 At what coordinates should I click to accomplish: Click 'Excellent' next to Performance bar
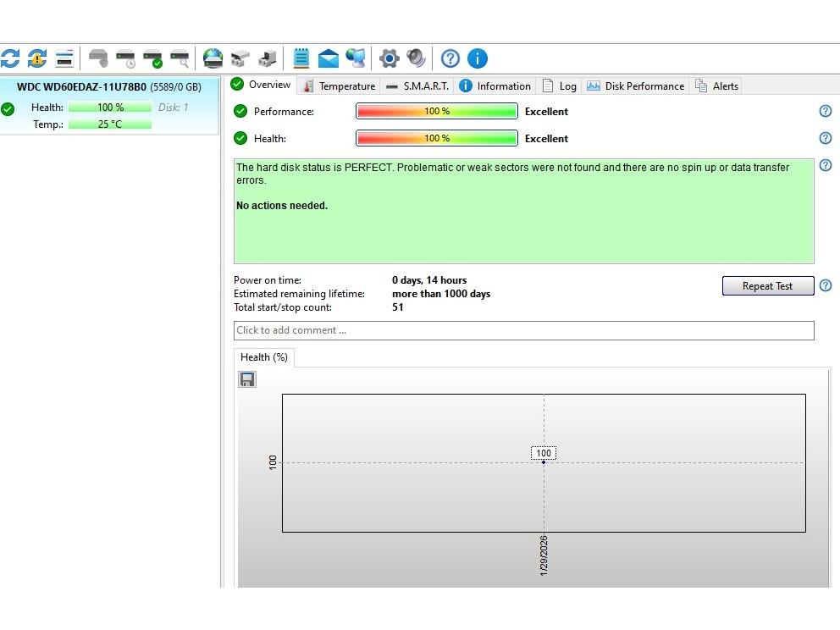[x=546, y=112]
